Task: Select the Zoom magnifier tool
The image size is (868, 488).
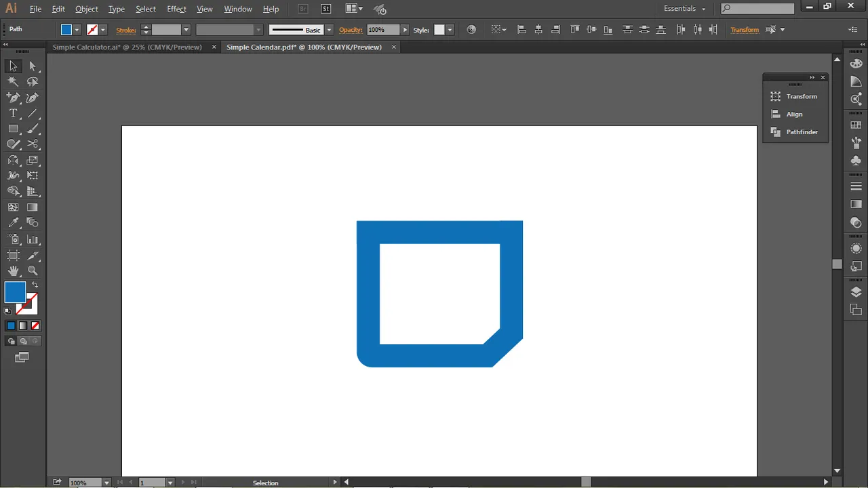Action: pos(33,271)
